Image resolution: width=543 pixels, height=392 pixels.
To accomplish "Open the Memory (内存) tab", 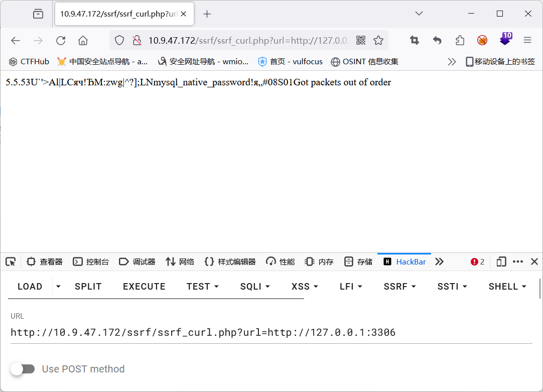I will tap(319, 262).
